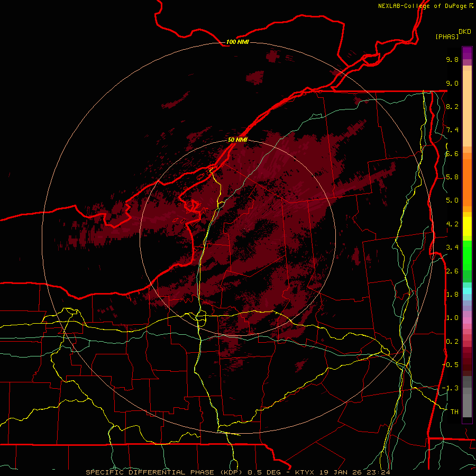Image resolution: width=476 pixels, height=476 pixels.
Task: Click the 100 NMI range ring label
Action: pyautogui.click(x=237, y=42)
